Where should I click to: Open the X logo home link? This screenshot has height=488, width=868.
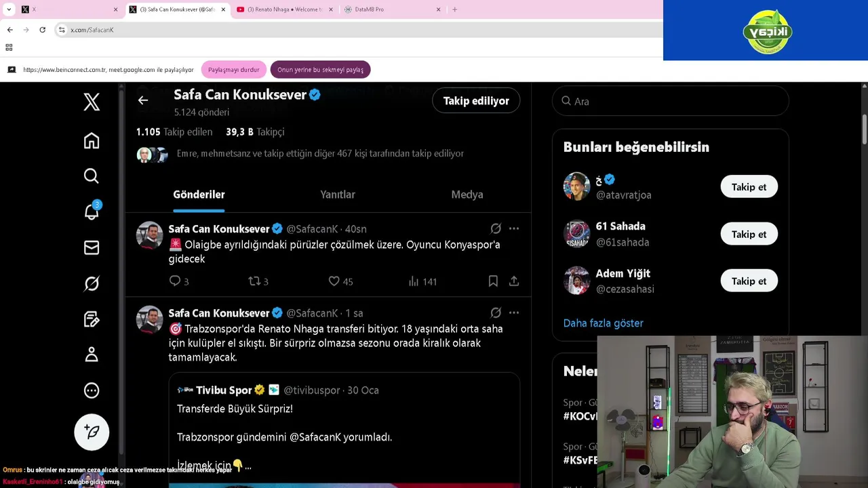coord(92,102)
